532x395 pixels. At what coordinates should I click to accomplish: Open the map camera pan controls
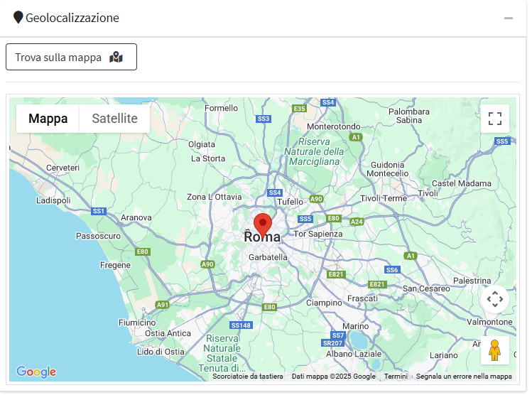tap(494, 299)
